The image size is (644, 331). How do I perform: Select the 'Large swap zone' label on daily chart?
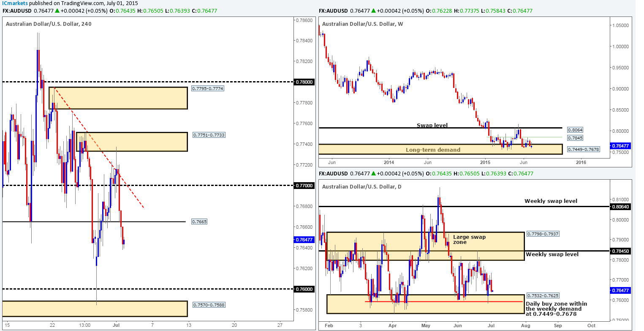(x=469, y=240)
